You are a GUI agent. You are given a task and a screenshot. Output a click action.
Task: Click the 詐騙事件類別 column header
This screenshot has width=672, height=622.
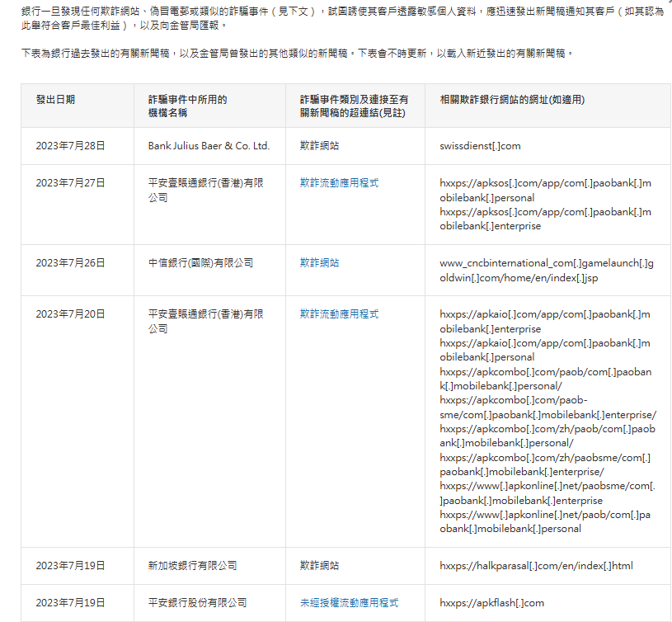point(354,106)
